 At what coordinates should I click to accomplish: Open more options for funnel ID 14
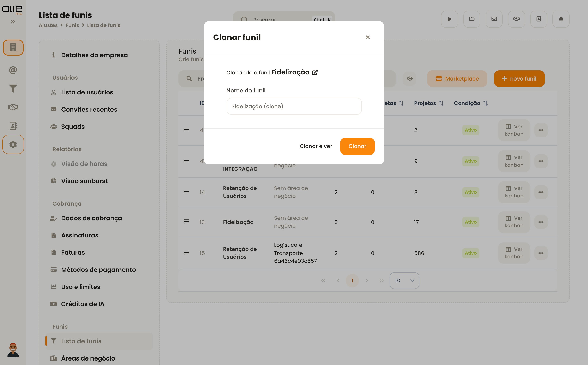coord(541,192)
